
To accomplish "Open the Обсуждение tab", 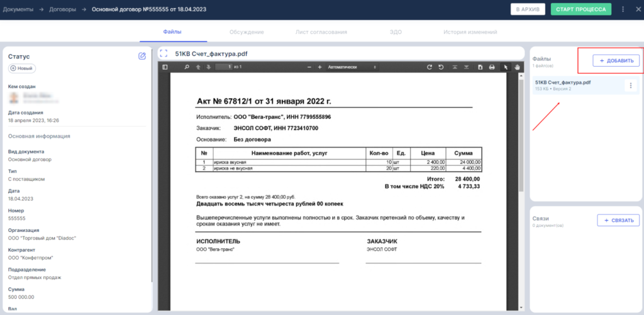I will pyautogui.click(x=247, y=32).
